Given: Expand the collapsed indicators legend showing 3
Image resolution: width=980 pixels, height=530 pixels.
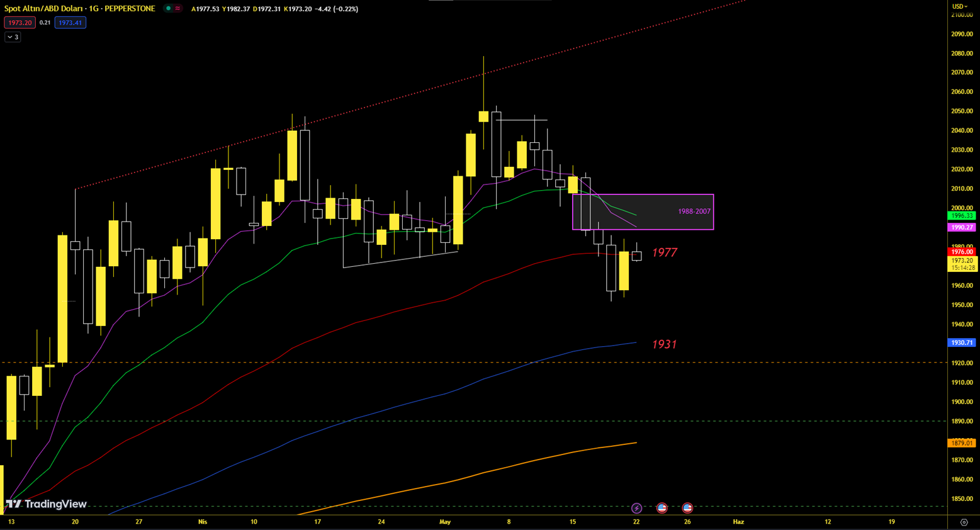Looking at the screenshot, I should coord(13,37).
